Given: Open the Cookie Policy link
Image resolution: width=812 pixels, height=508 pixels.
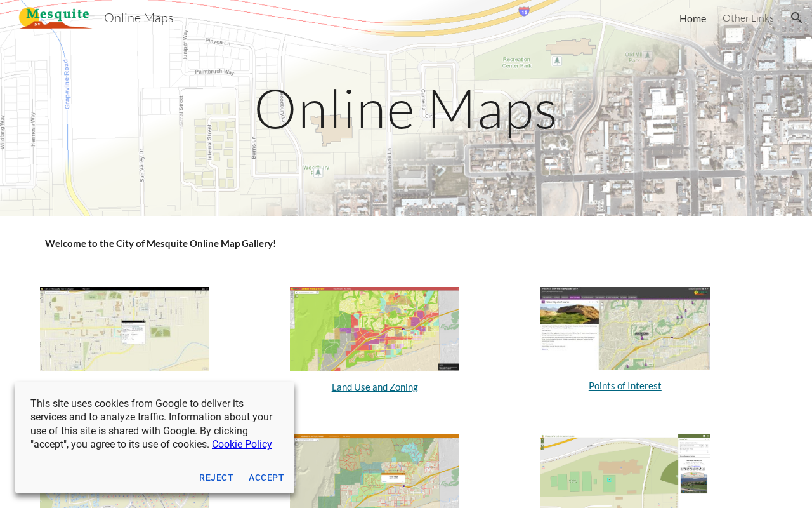Looking at the screenshot, I should [242, 444].
